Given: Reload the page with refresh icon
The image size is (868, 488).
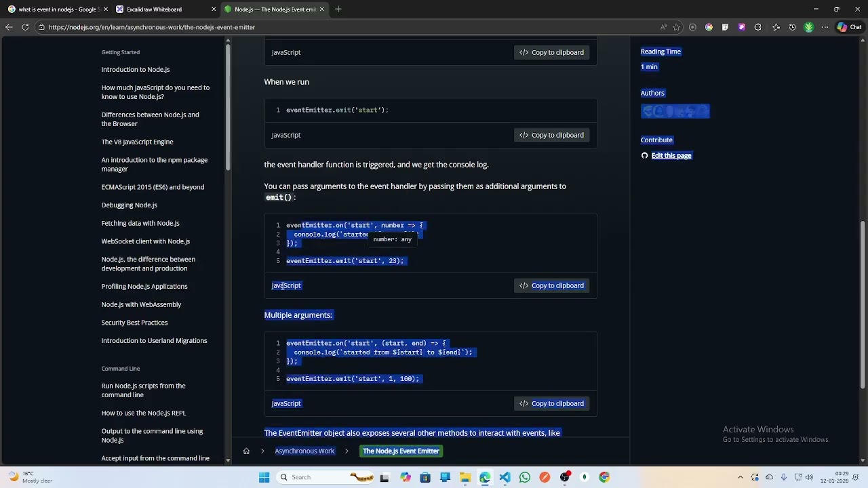Looking at the screenshot, I should click(x=25, y=27).
